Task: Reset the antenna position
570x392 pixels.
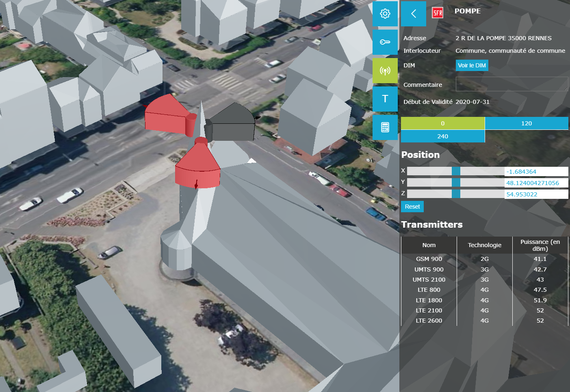Action: tap(412, 207)
